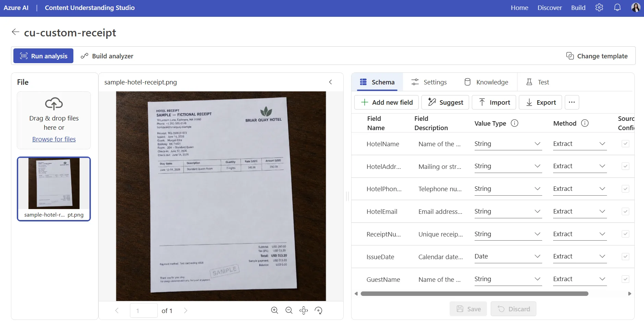Open the notifications bell
The width and height of the screenshot is (644, 323).
point(617,8)
